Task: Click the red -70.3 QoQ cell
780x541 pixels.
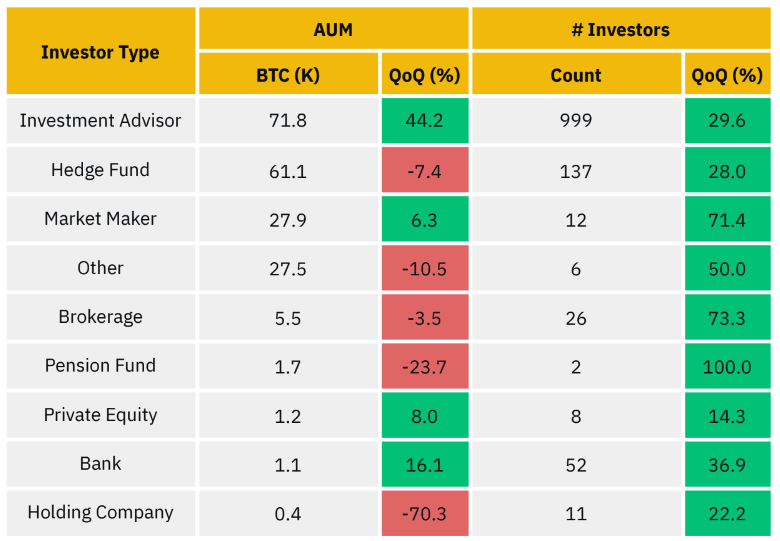Action: point(425,514)
